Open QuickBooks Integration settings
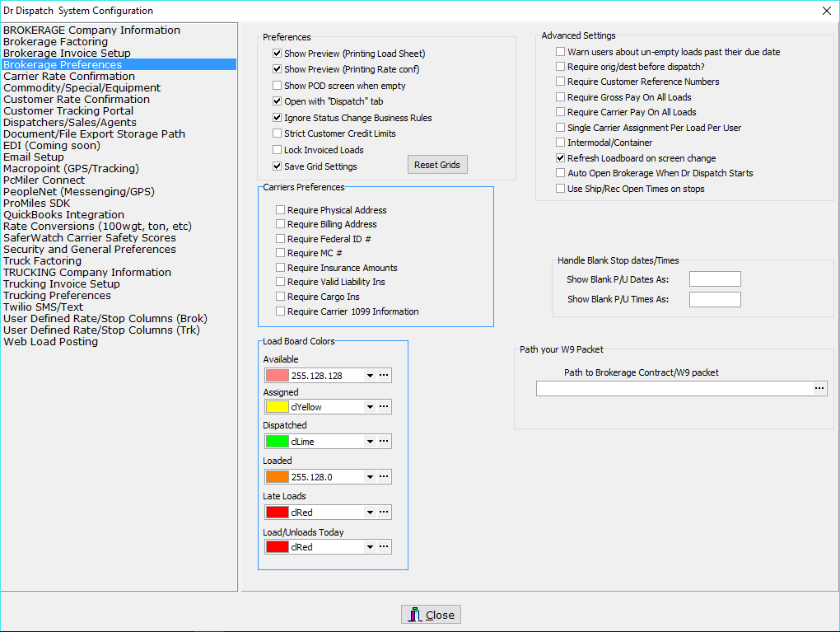 (x=119, y=214)
